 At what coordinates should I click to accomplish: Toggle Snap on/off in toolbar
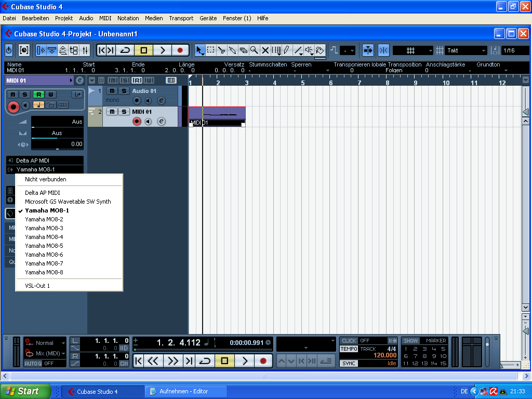[384, 50]
